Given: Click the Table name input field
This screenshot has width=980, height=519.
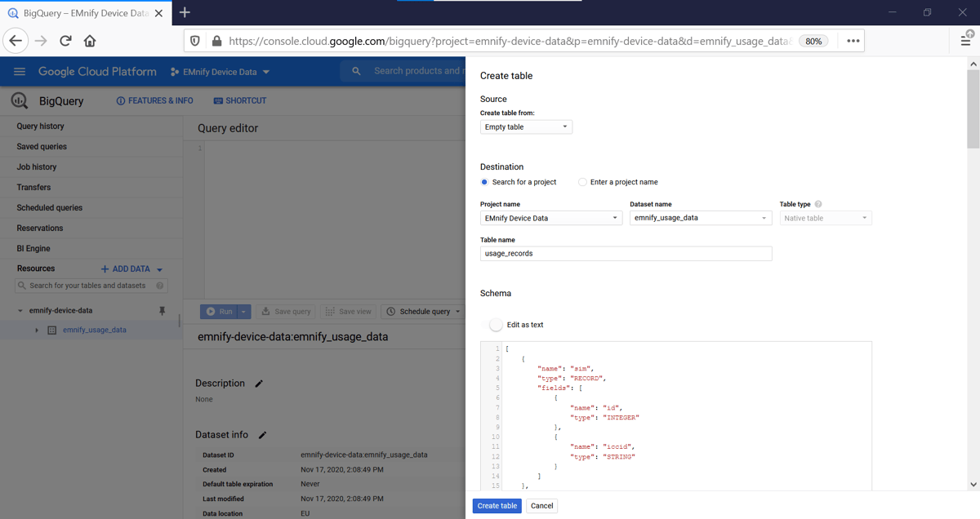Looking at the screenshot, I should [x=626, y=254].
